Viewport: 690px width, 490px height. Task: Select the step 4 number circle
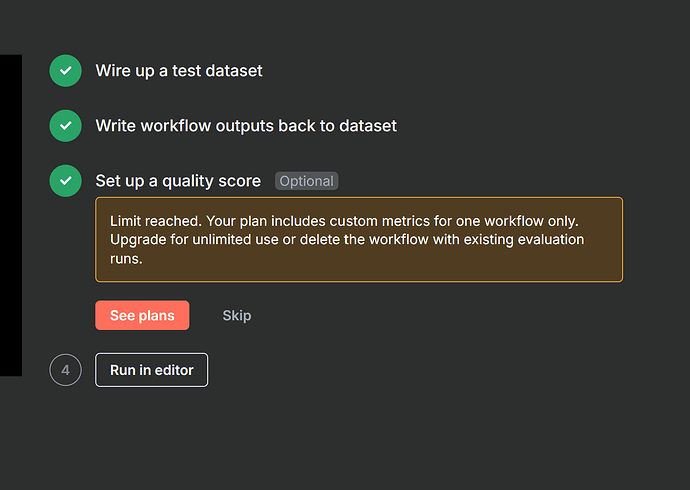pyautogui.click(x=66, y=370)
